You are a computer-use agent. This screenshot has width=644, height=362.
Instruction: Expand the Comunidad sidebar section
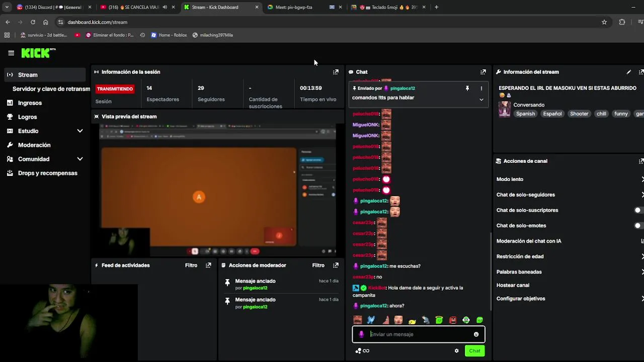pos(79,159)
